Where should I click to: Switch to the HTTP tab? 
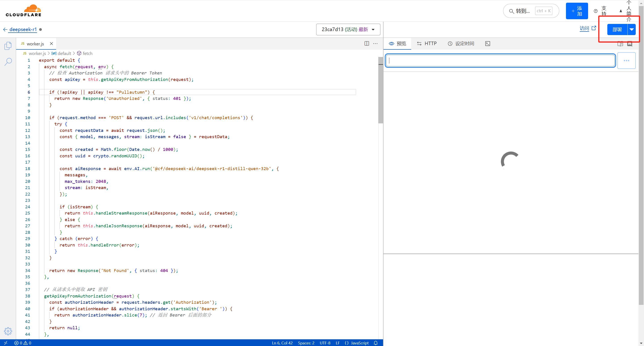(427, 43)
